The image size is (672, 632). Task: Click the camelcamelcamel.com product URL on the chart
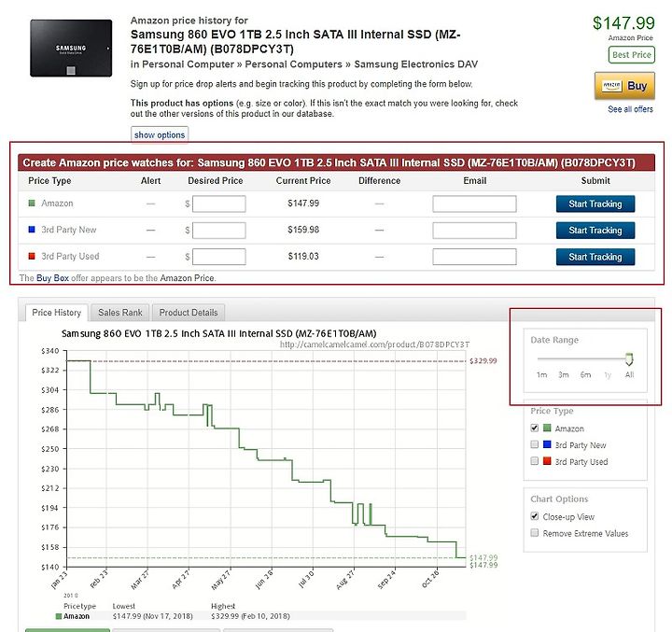tap(374, 344)
